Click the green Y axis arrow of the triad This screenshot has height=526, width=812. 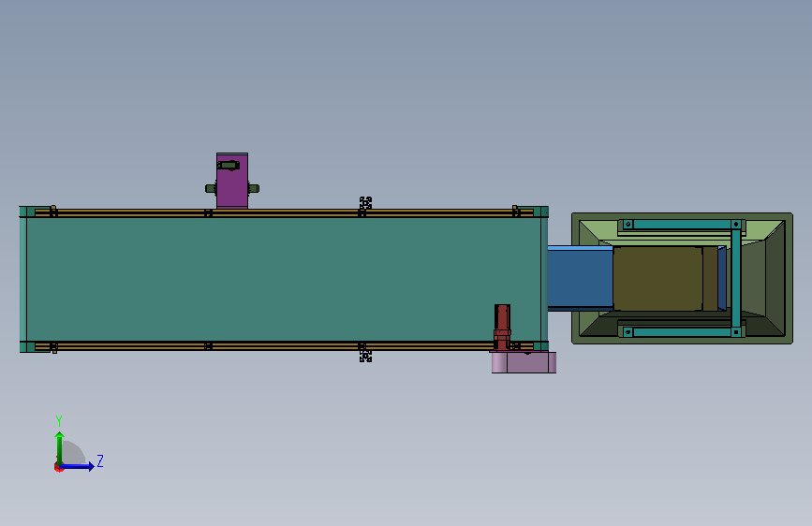60,447
